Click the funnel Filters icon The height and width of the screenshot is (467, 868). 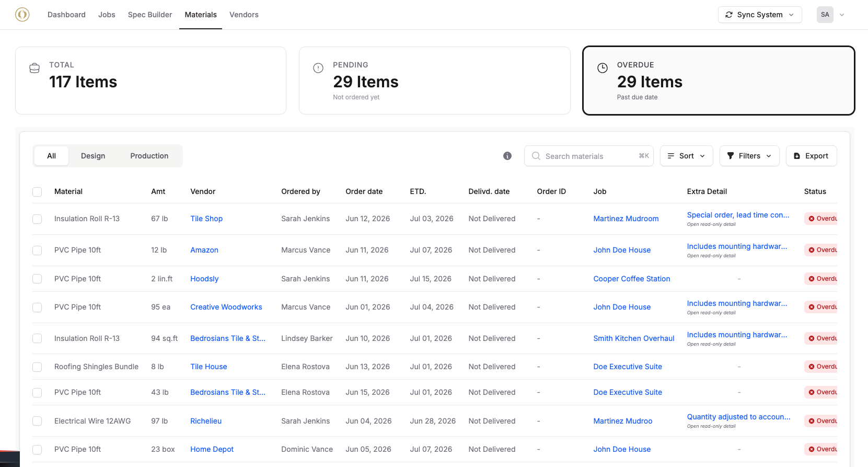(731, 156)
